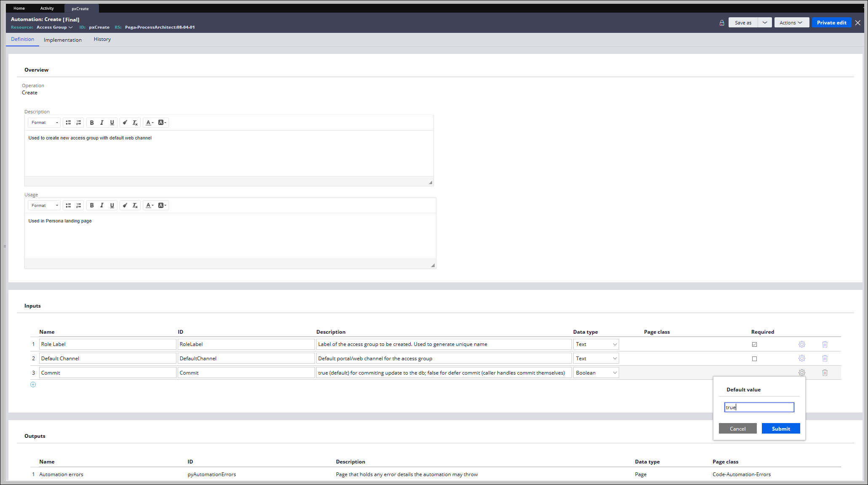
Task: Open text color picker in Description editor
Action: pyautogui.click(x=150, y=123)
